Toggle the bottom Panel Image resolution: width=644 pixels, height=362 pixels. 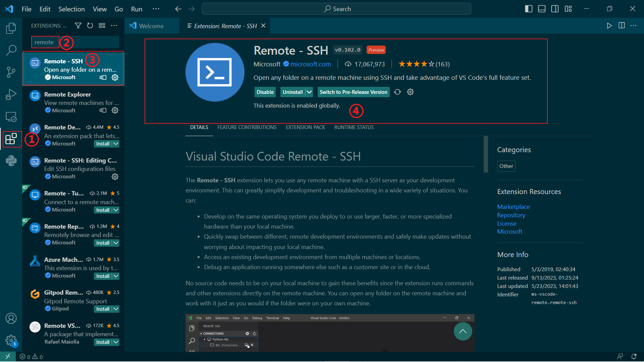tap(541, 9)
